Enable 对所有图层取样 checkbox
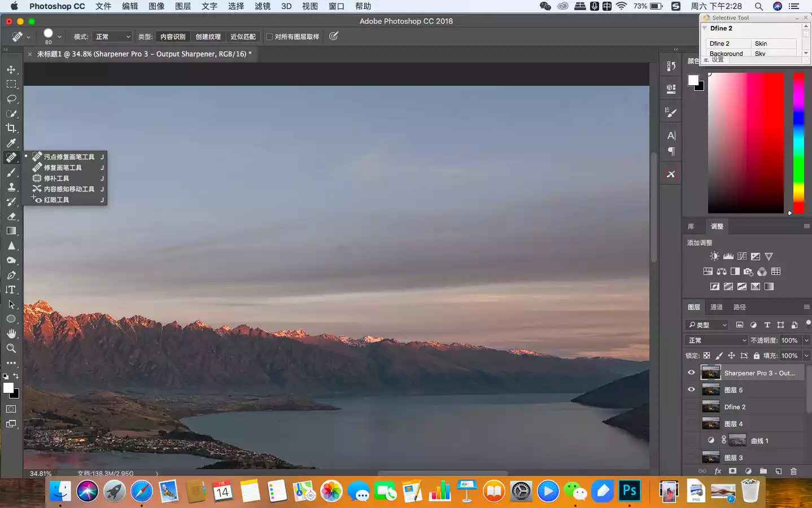 [269, 37]
